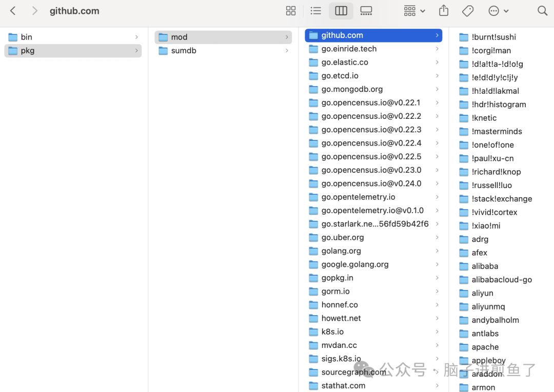The width and height of the screenshot is (554, 392).
Task: Select the pkg folder
Action: [73, 50]
